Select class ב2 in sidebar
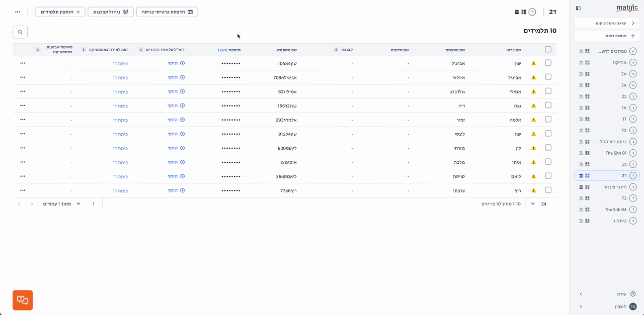This screenshot has height=315, width=644. pos(606,96)
